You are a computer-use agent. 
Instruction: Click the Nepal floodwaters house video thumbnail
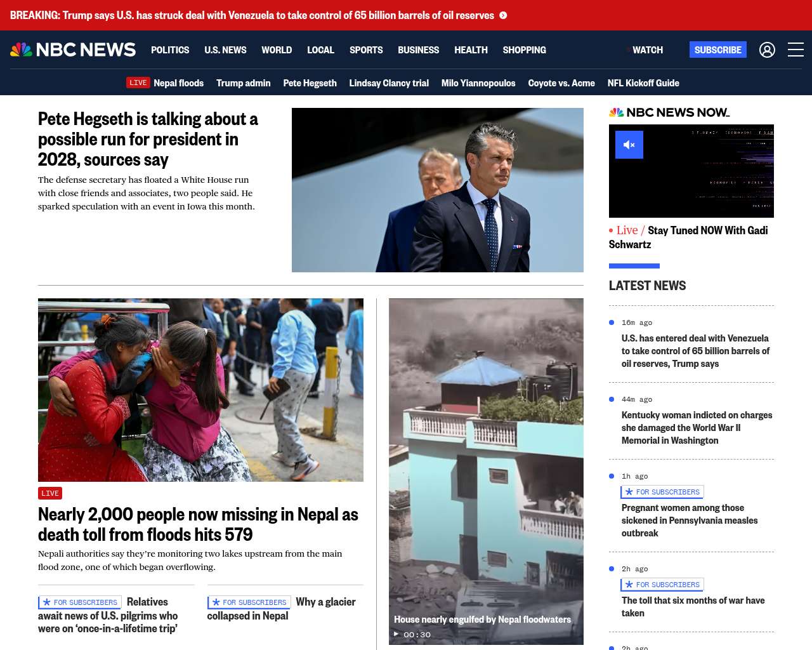point(486,472)
